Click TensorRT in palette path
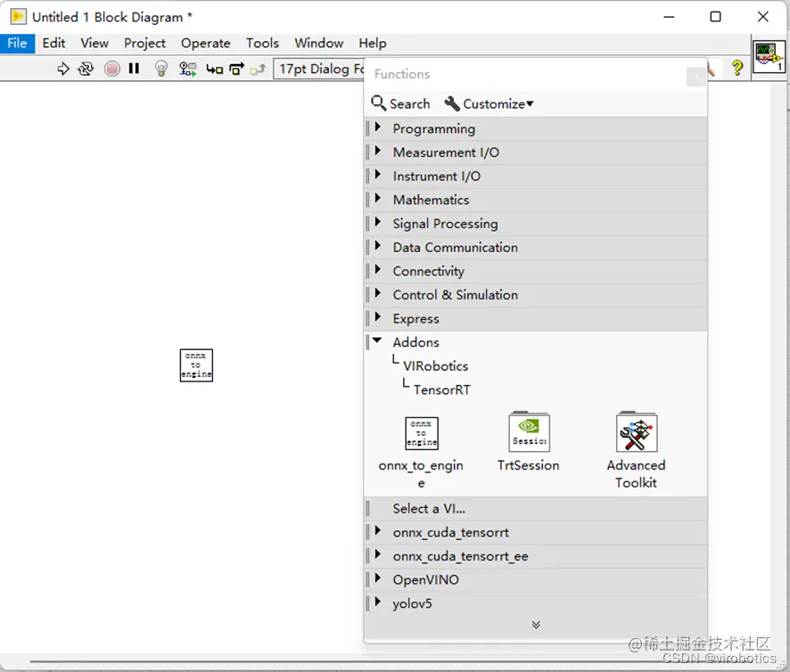 pos(442,389)
